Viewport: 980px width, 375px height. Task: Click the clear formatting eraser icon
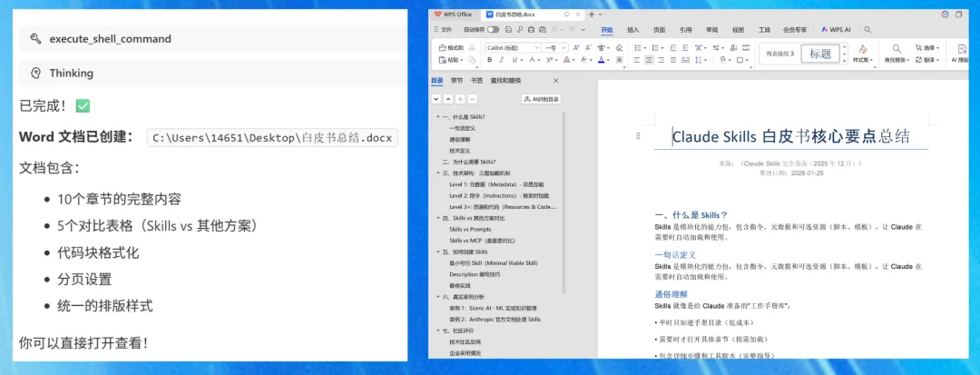pos(620,48)
